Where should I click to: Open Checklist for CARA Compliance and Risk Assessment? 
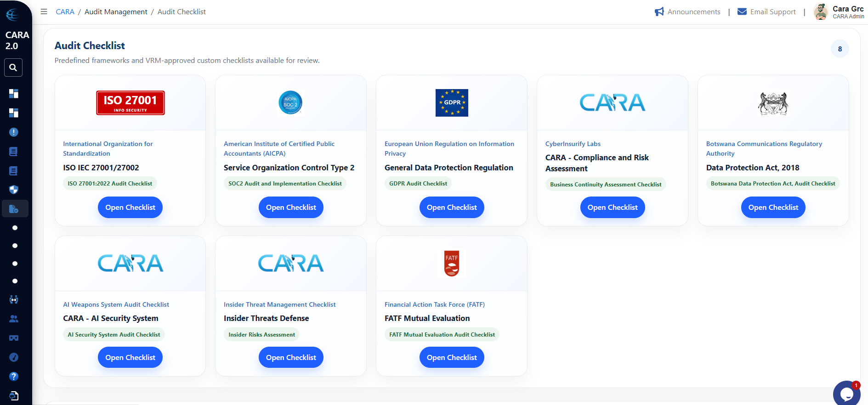click(x=613, y=207)
